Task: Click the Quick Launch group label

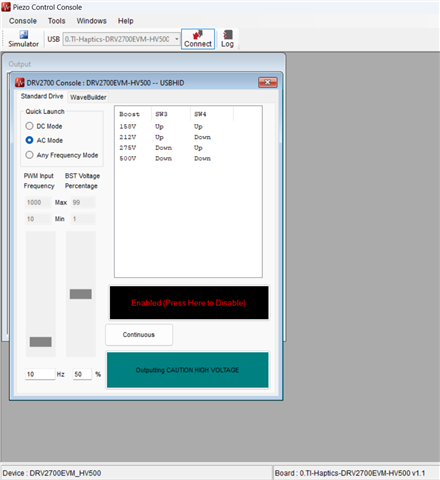Action: click(x=45, y=112)
